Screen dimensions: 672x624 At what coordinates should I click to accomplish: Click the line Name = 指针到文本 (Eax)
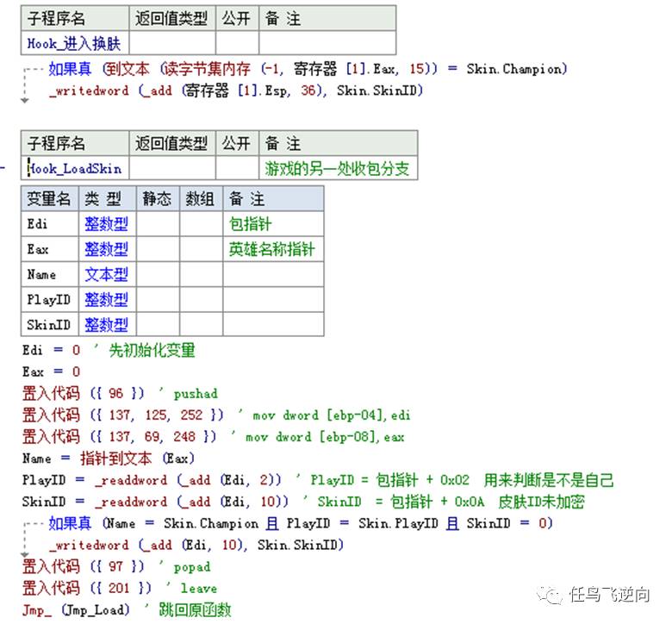(109, 458)
